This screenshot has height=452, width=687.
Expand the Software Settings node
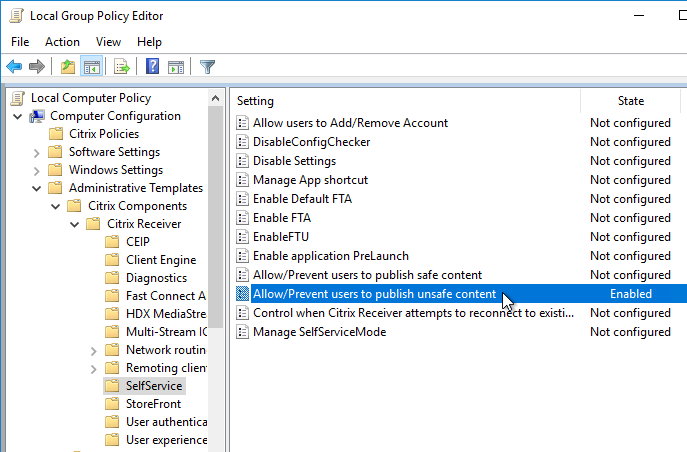(x=36, y=152)
